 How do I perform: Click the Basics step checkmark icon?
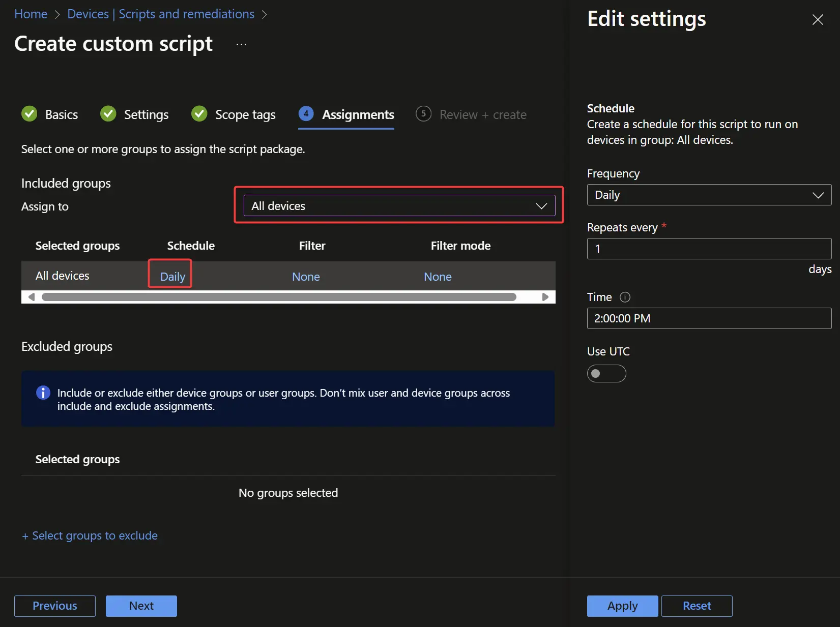point(30,114)
